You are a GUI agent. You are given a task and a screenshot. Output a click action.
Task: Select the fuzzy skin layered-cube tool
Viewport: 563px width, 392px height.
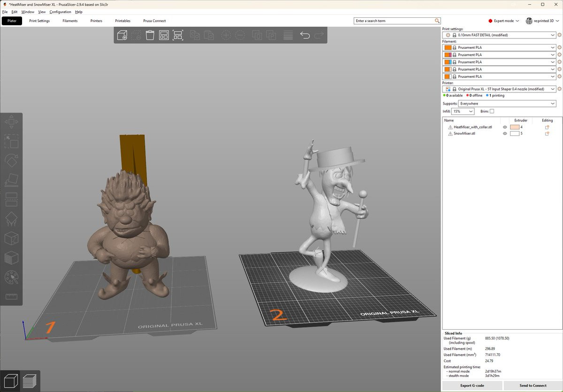point(11,257)
